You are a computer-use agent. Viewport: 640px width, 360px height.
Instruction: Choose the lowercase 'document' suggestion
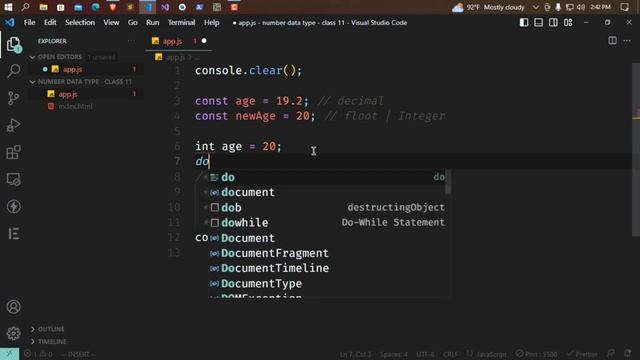327,192
